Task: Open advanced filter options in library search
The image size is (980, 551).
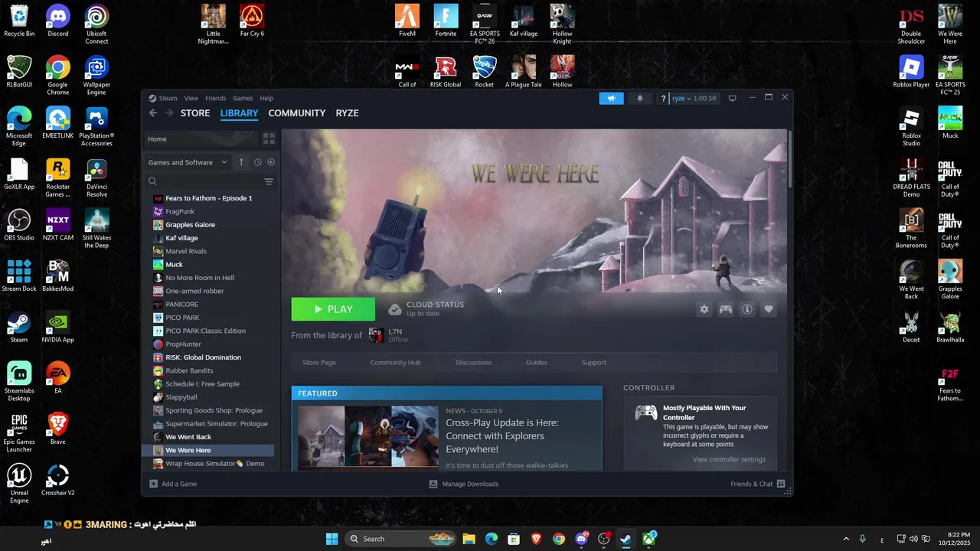Action: coord(269,181)
